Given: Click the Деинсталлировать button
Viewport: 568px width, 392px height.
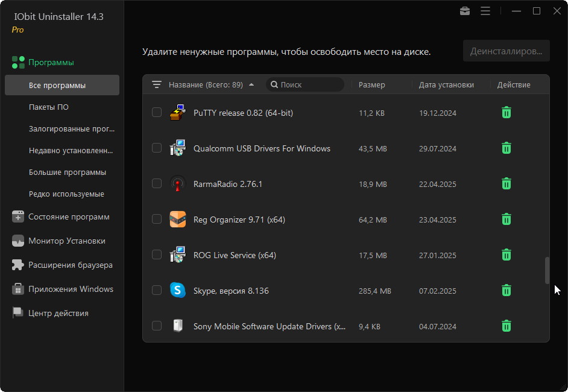Looking at the screenshot, I should click(x=506, y=51).
